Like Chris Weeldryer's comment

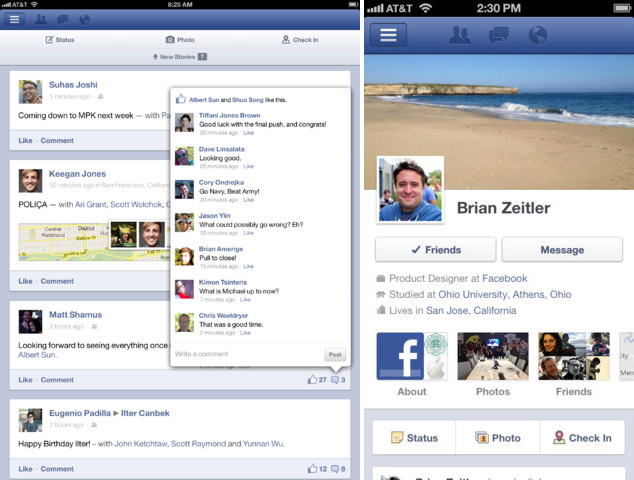245,333
